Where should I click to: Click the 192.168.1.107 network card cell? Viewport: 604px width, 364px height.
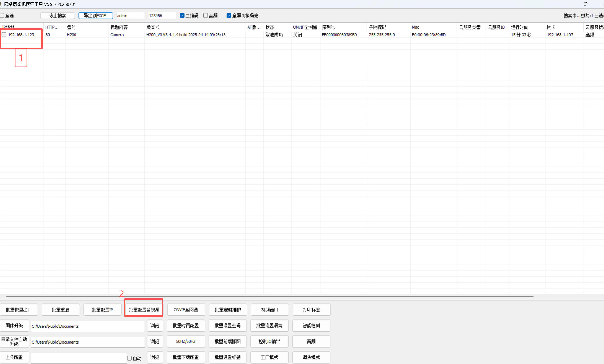coord(560,35)
